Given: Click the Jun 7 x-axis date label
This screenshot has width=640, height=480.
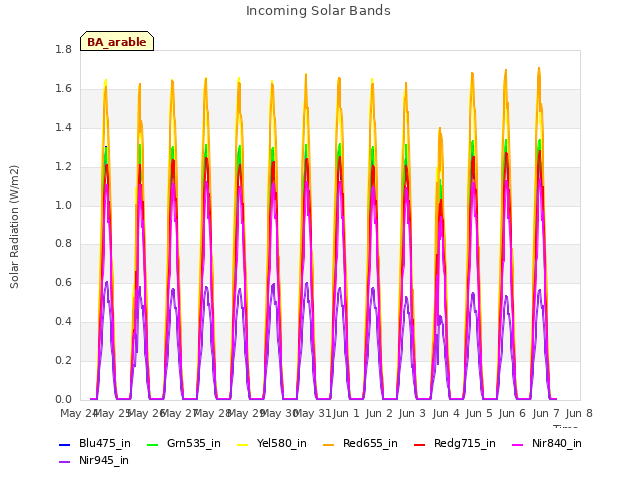Looking at the screenshot, I should [x=546, y=413].
